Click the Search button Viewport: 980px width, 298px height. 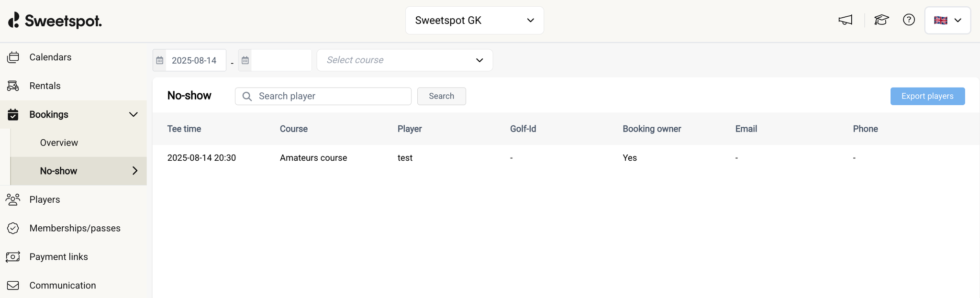441,96
